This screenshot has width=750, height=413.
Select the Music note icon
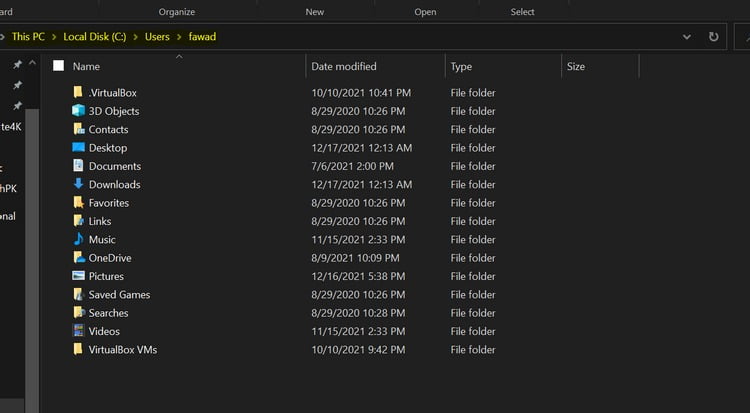(78, 238)
